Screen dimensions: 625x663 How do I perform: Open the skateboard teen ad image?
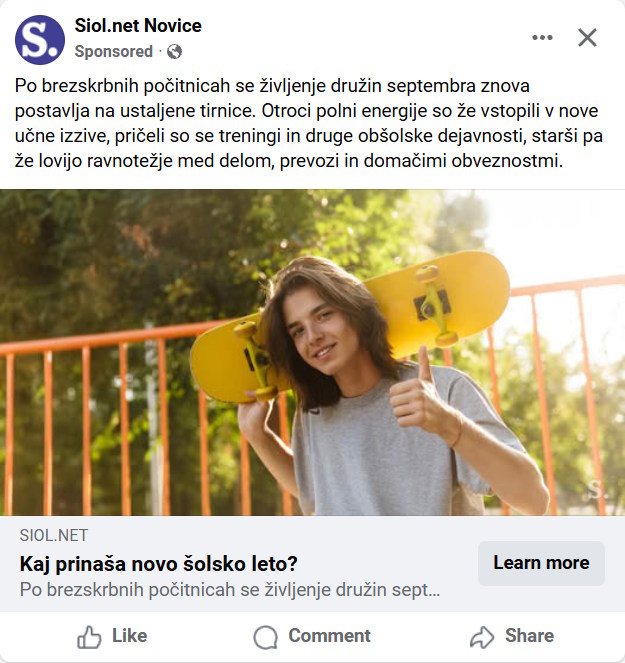(x=312, y=352)
